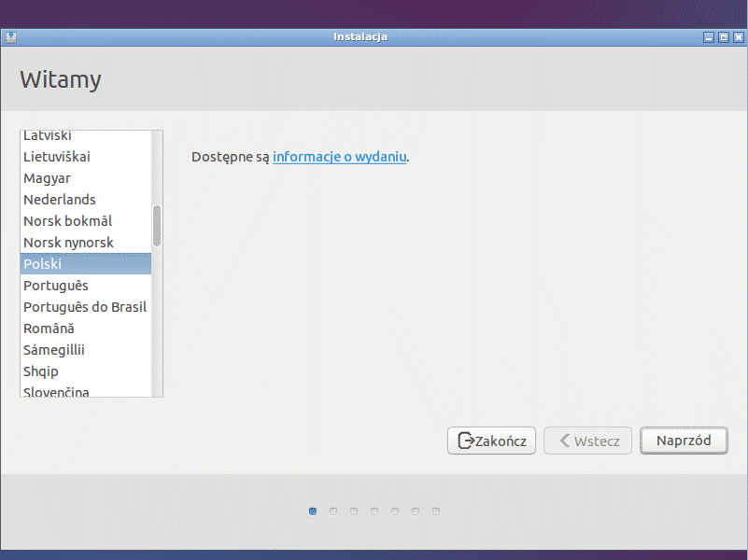Maximize the Instalacja window

click(x=723, y=37)
